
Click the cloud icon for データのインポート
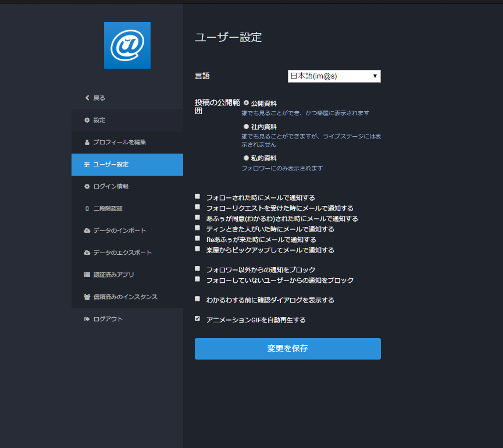(87, 230)
